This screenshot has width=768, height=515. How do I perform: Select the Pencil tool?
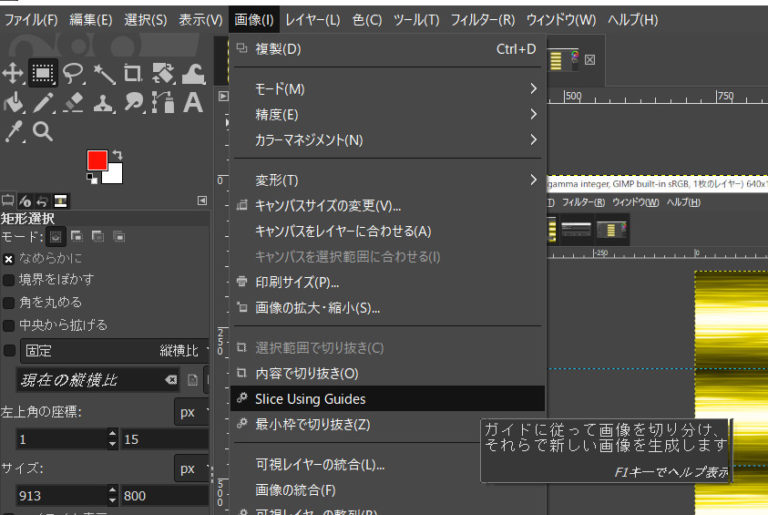(x=43, y=102)
